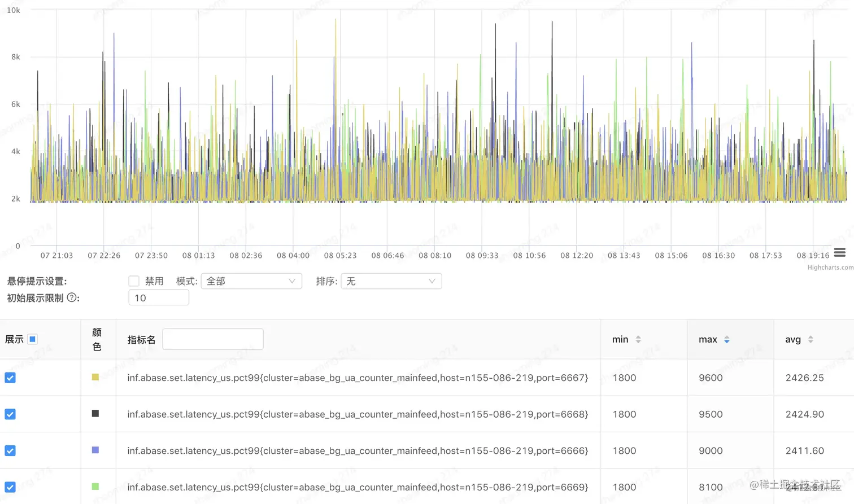Click the help icon beside 初始展示限制

point(72,297)
